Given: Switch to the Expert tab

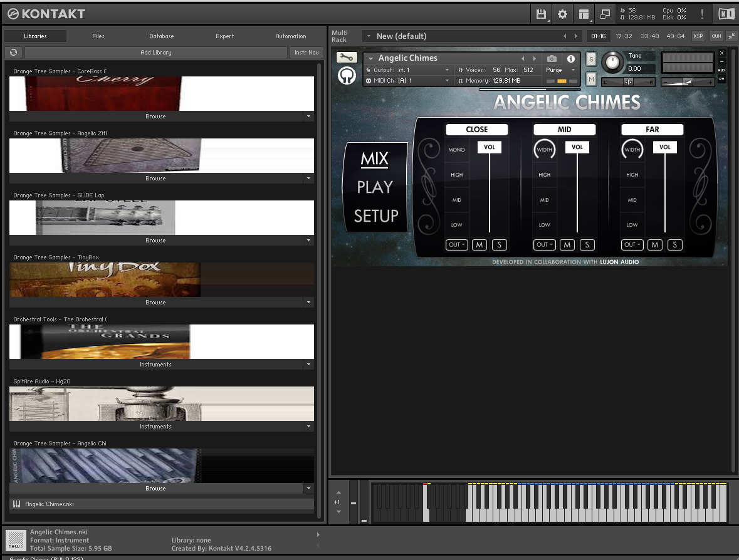Looking at the screenshot, I should 225,36.
